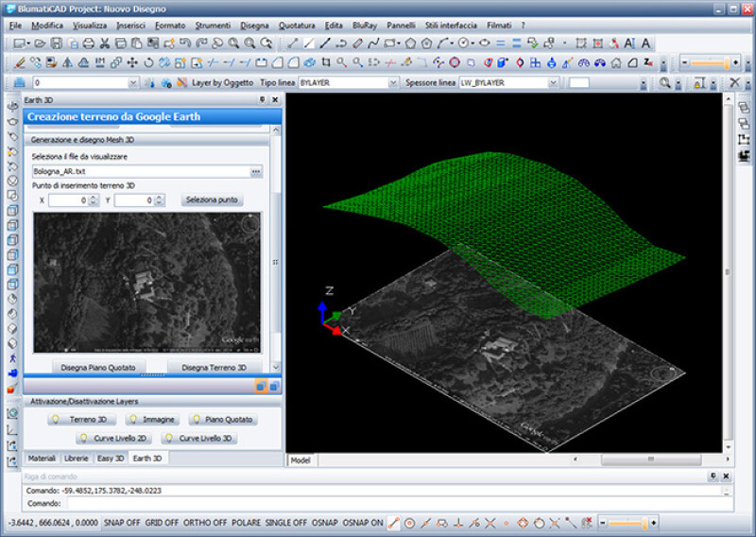
Task: Open the Visualizza menu
Action: pos(90,26)
